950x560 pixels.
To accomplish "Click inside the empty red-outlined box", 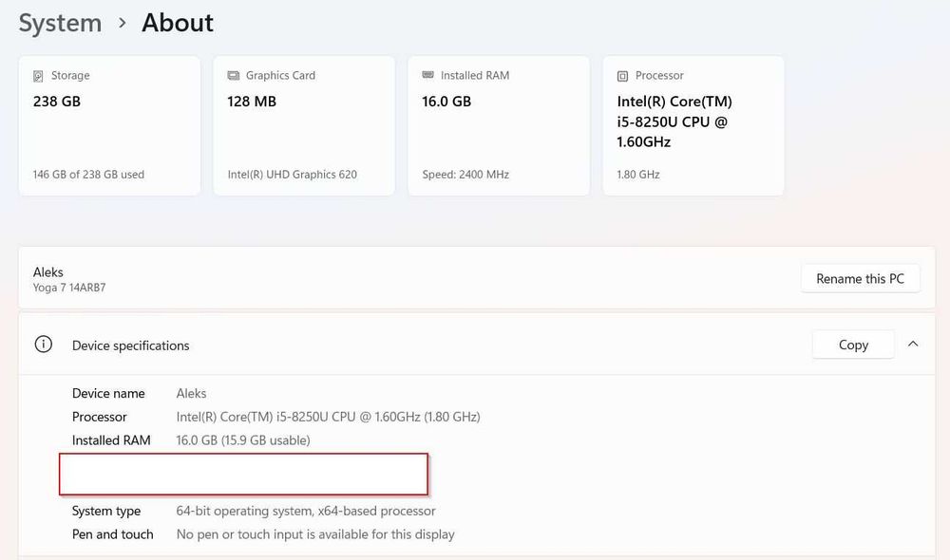I will click(x=243, y=474).
